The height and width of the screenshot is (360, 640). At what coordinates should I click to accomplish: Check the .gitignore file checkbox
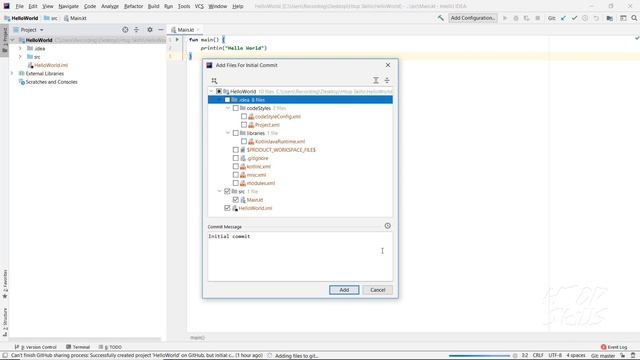236,158
